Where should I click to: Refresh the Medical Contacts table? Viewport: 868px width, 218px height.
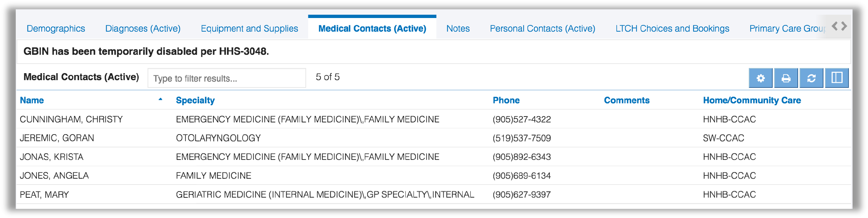tap(811, 78)
